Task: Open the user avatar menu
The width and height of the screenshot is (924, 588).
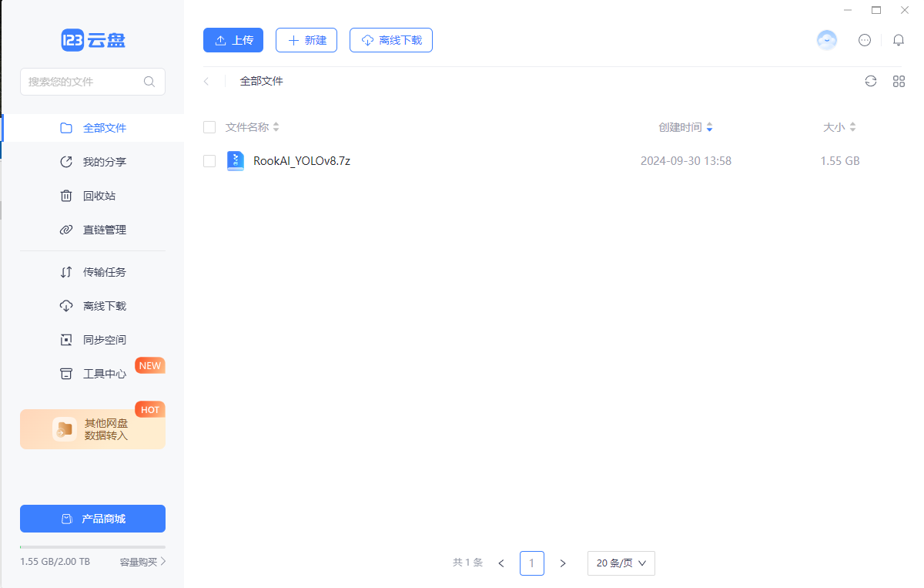Action: pyautogui.click(x=827, y=40)
